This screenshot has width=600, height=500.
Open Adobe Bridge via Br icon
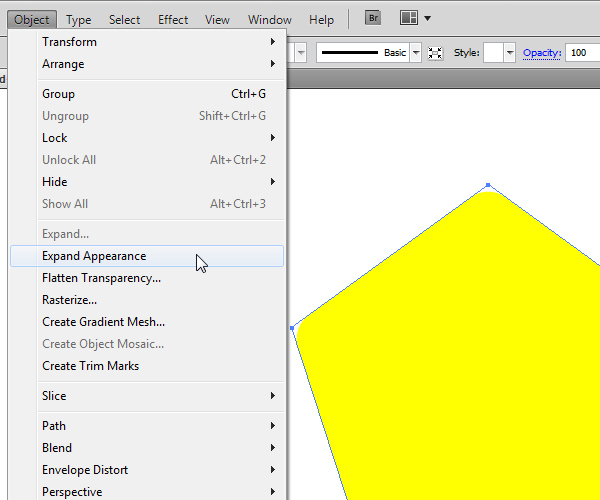tap(373, 18)
